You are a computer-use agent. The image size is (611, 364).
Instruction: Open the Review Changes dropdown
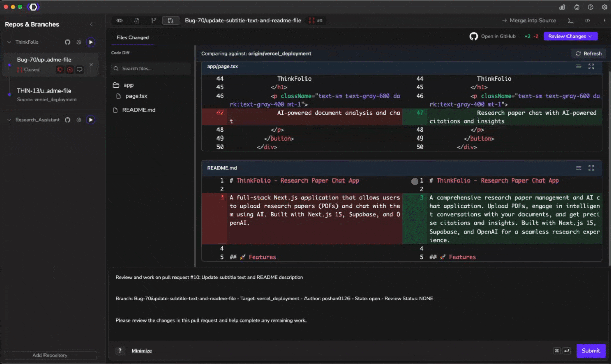tap(570, 36)
